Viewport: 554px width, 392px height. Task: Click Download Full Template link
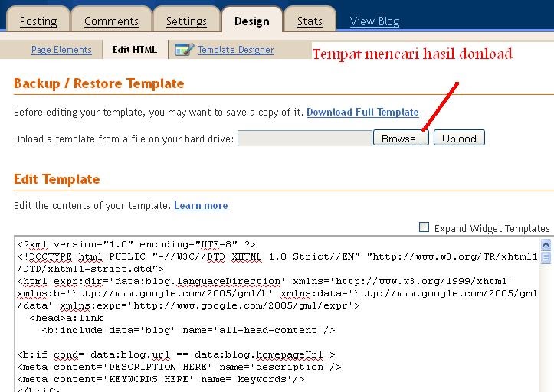pyautogui.click(x=362, y=112)
